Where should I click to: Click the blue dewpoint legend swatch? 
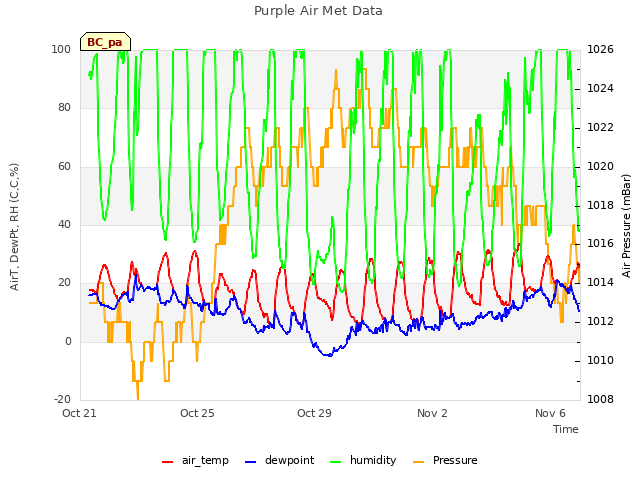[250, 462]
